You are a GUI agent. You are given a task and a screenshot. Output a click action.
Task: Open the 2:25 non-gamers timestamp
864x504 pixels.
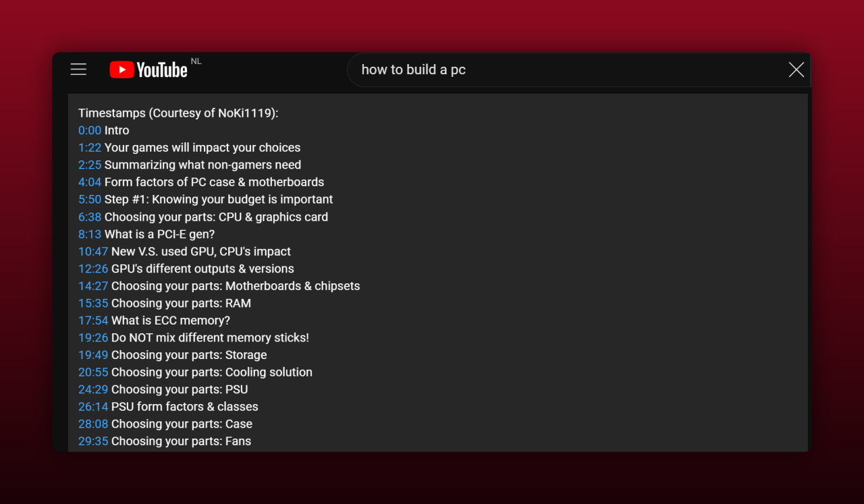[x=90, y=165]
